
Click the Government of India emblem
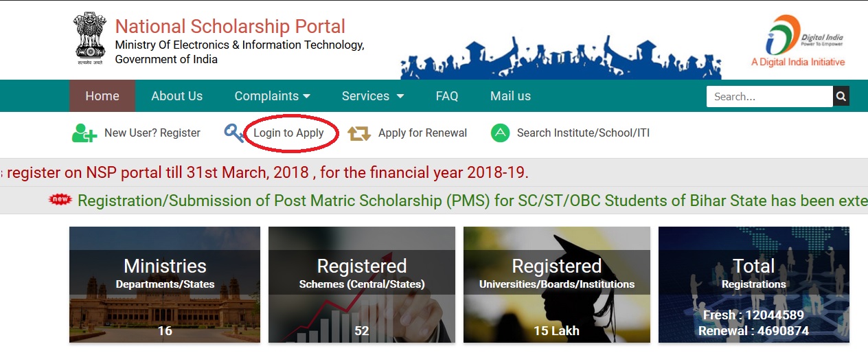pyautogui.click(x=89, y=39)
